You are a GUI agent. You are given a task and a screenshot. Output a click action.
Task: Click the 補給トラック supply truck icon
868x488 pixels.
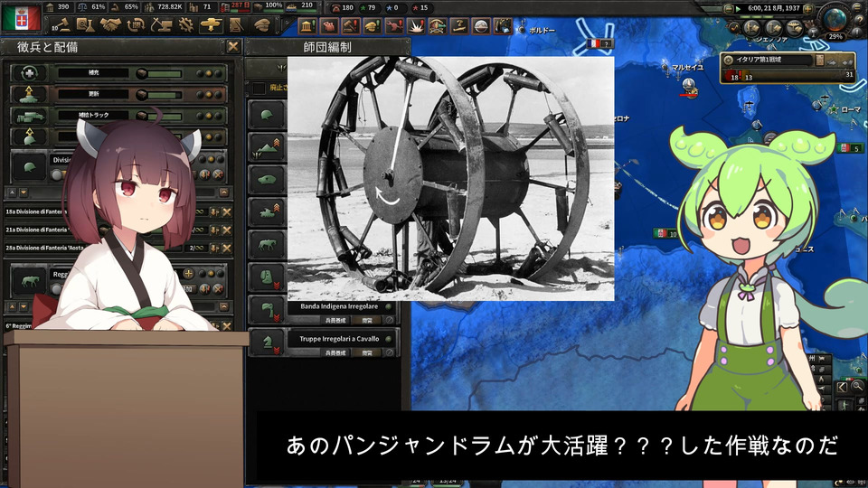(29, 117)
